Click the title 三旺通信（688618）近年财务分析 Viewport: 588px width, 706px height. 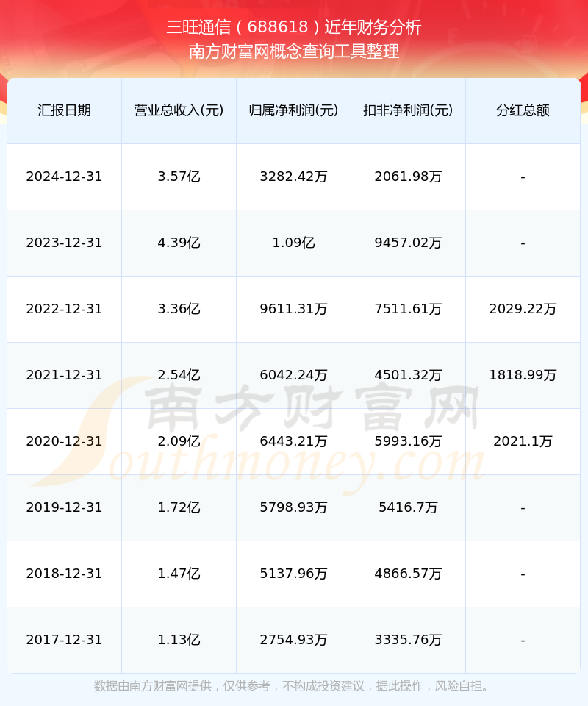coord(294,27)
